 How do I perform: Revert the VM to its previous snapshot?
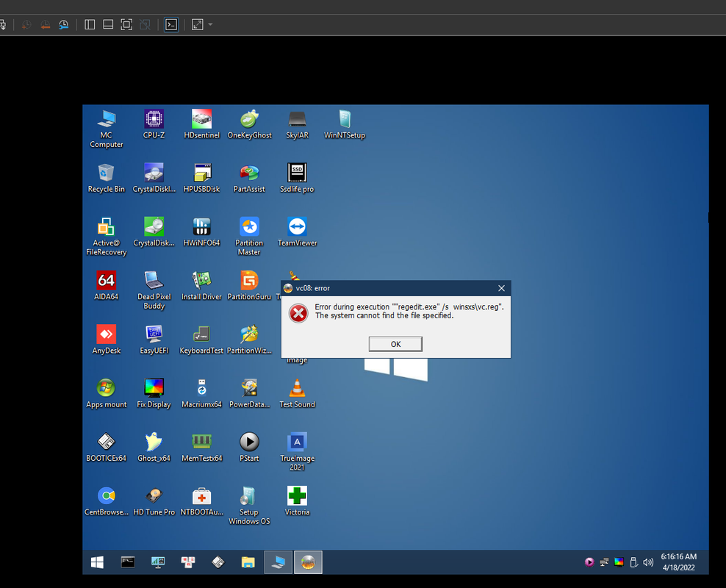pos(45,24)
